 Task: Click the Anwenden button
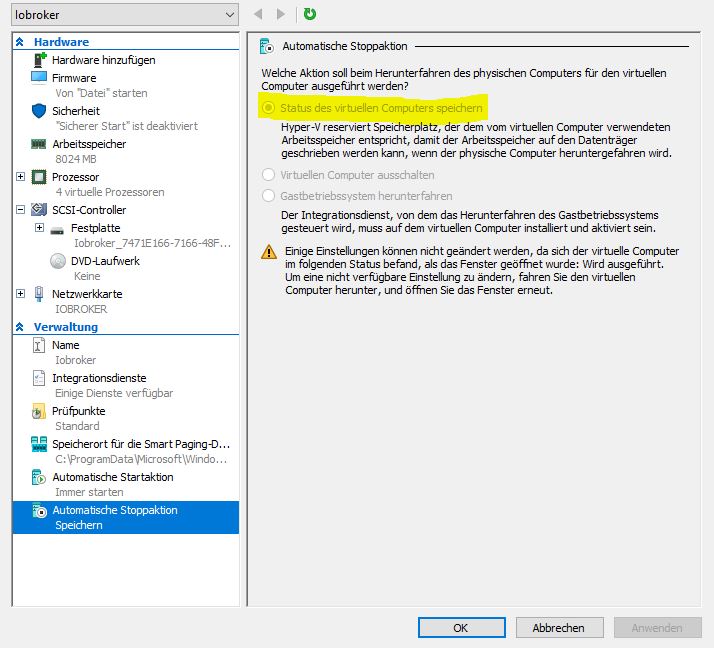[x=658, y=628]
